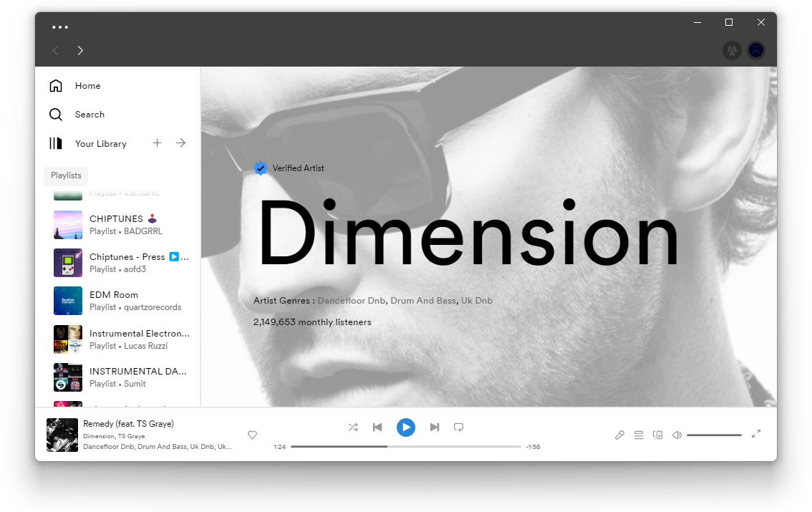Open the play queue
The image size is (812, 512).
click(639, 435)
